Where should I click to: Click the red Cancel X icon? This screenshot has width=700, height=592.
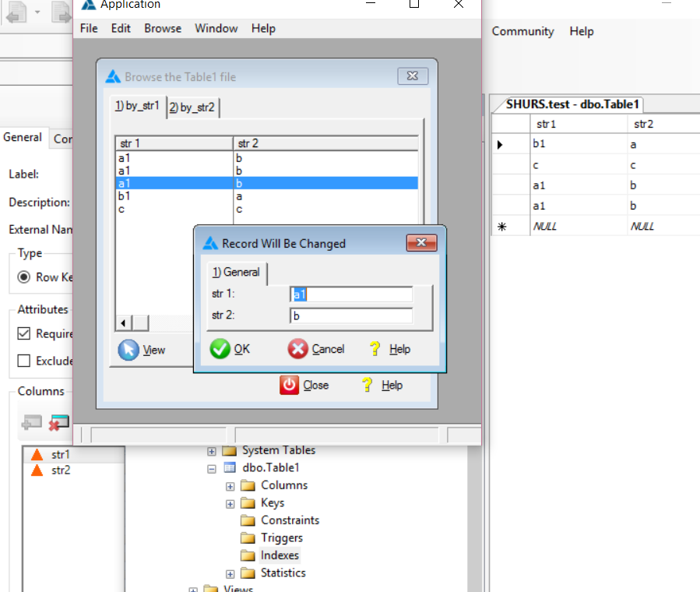pos(298,349)
